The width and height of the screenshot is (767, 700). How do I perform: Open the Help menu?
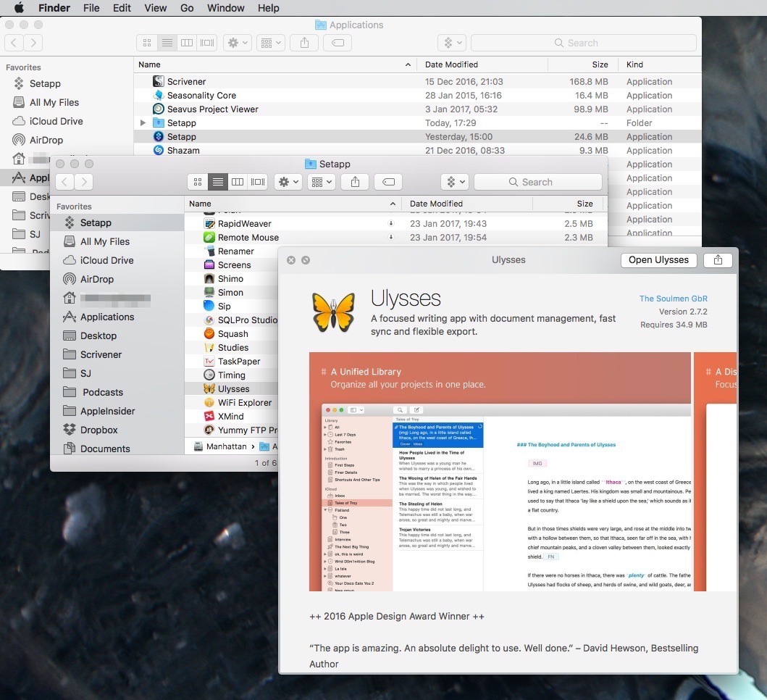click(269, 8)
